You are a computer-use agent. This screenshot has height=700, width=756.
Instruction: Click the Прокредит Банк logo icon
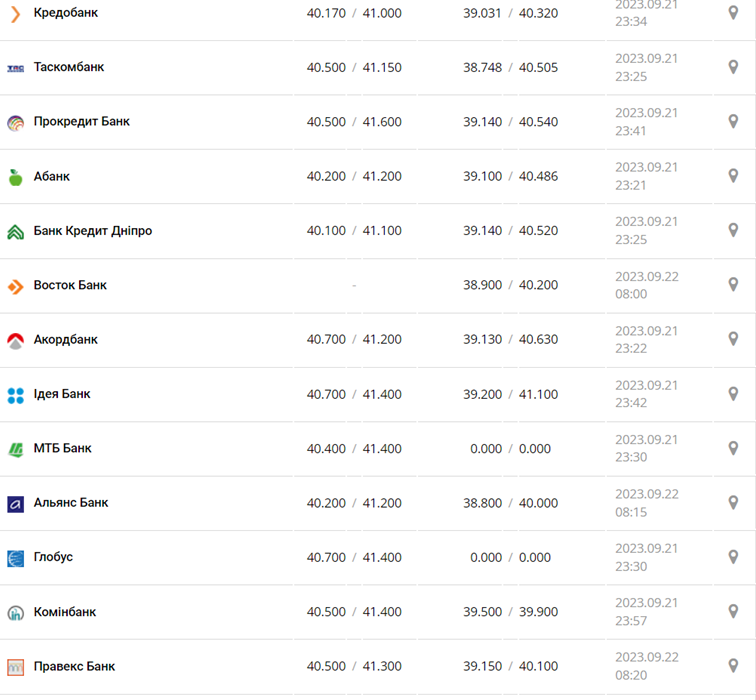[15, 122]
